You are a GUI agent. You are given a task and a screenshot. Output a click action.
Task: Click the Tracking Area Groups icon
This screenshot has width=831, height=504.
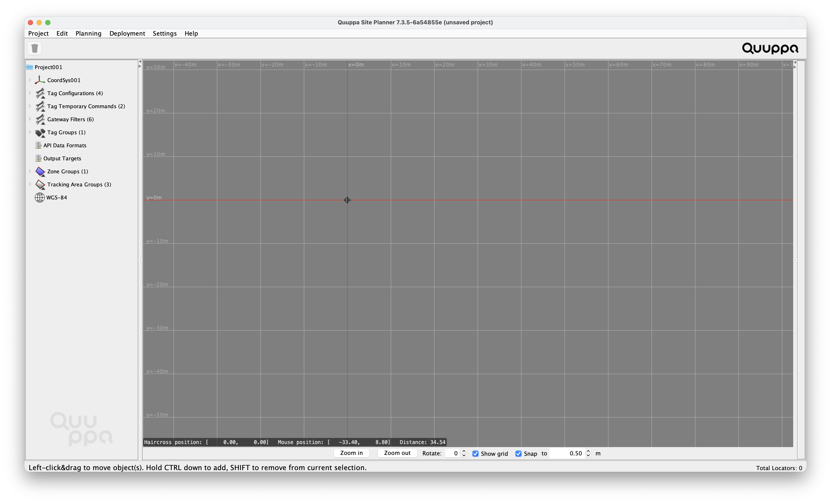pos(40,185)
